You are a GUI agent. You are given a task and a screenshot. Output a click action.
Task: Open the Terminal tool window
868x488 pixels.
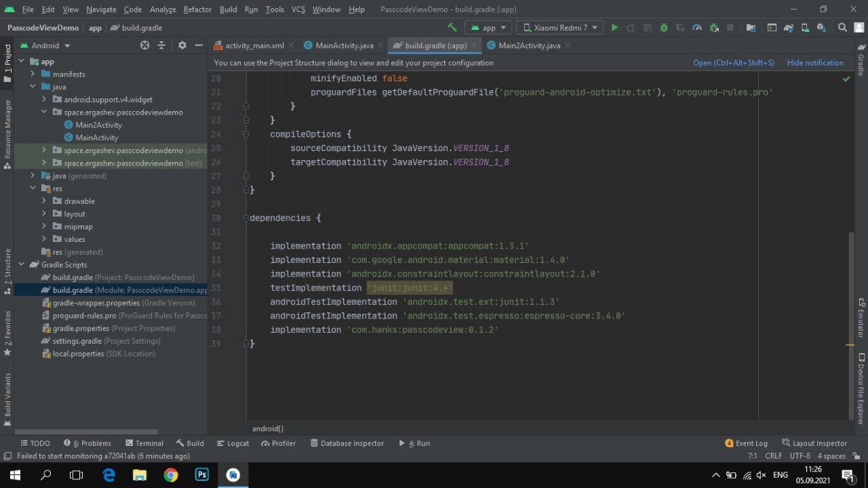[x=144, y=443]
